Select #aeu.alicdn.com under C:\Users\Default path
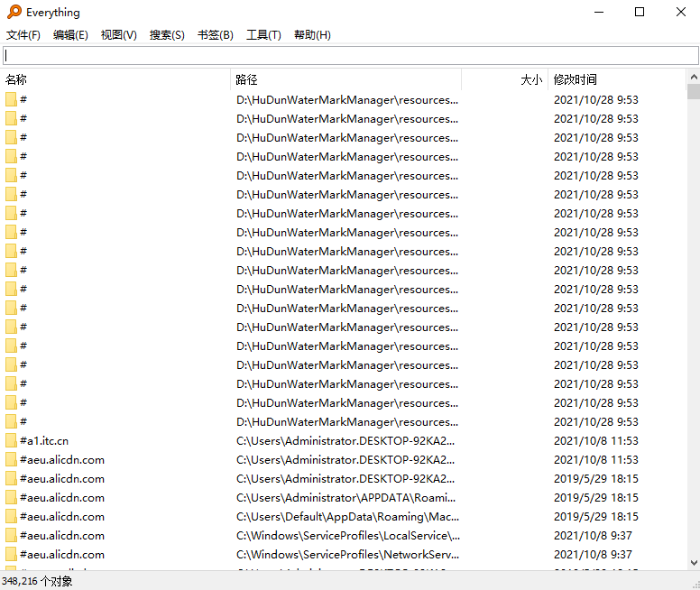The height and width of the screenshot is (590, 700). pyautogui.click(x=62, y=517)
